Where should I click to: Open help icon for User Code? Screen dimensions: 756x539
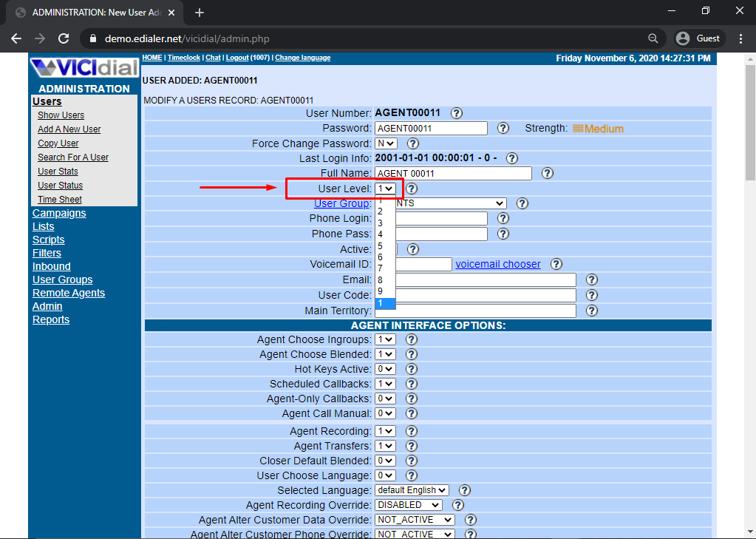click(x=592, y=295)
